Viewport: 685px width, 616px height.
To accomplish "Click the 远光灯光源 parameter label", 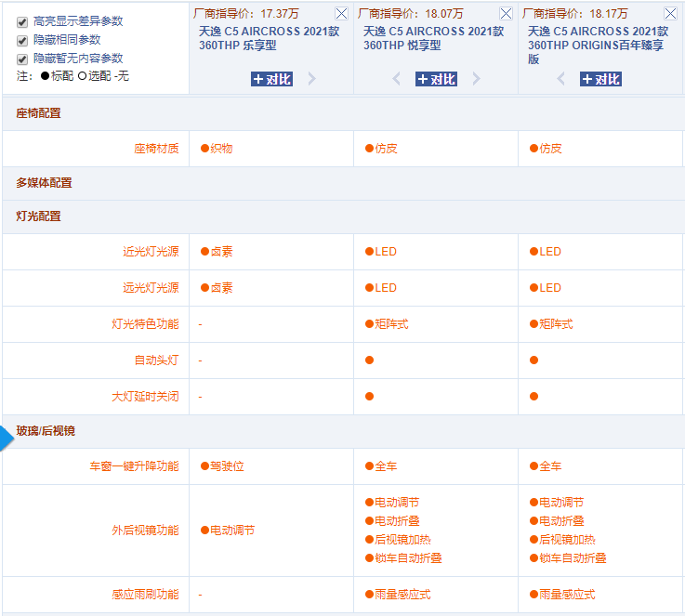I will click(x=151, y=288).
